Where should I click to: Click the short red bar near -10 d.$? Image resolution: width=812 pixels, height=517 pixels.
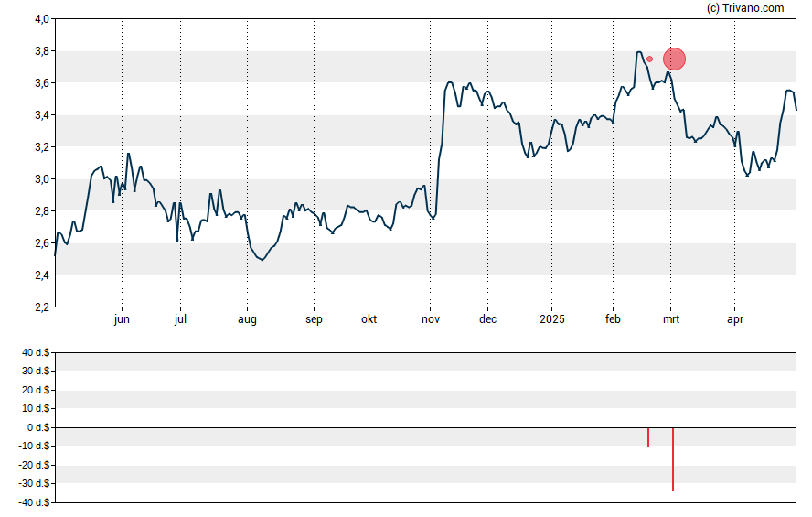tap(648, 436)
